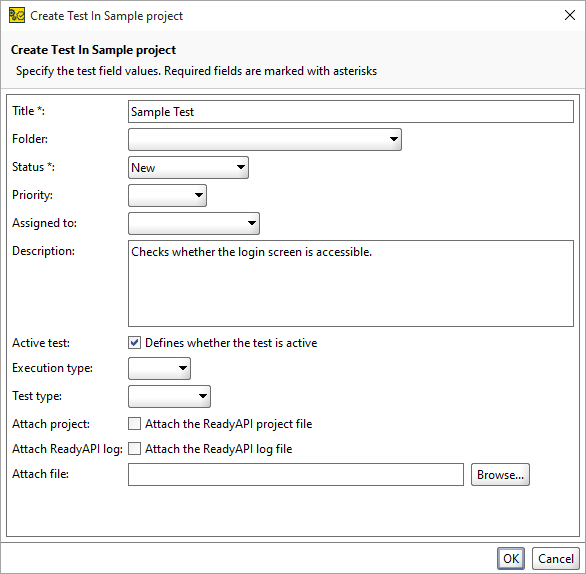Screen dimensions: 586x574
Task: Click the Attach file path field
Action: coord(296,475)
